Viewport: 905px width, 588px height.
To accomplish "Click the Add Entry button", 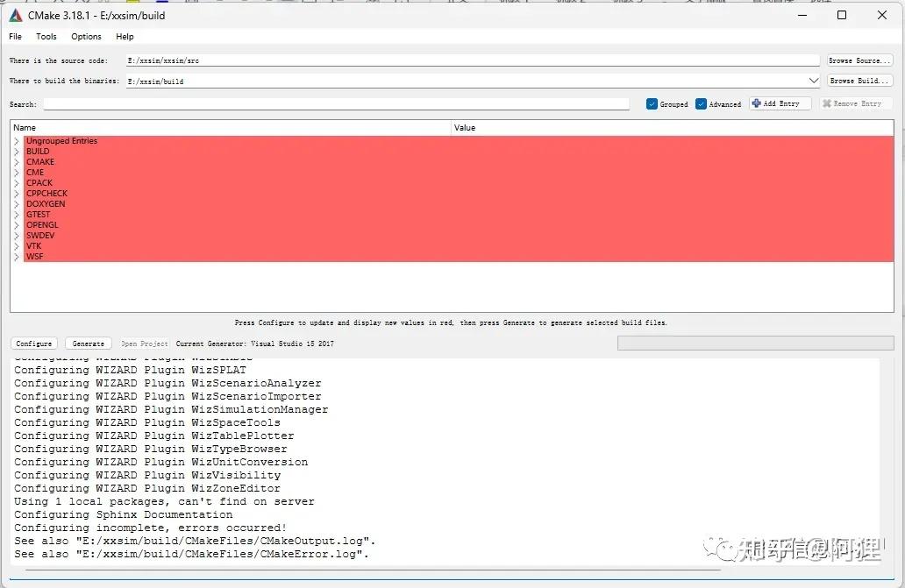I will tap(780, 103).
